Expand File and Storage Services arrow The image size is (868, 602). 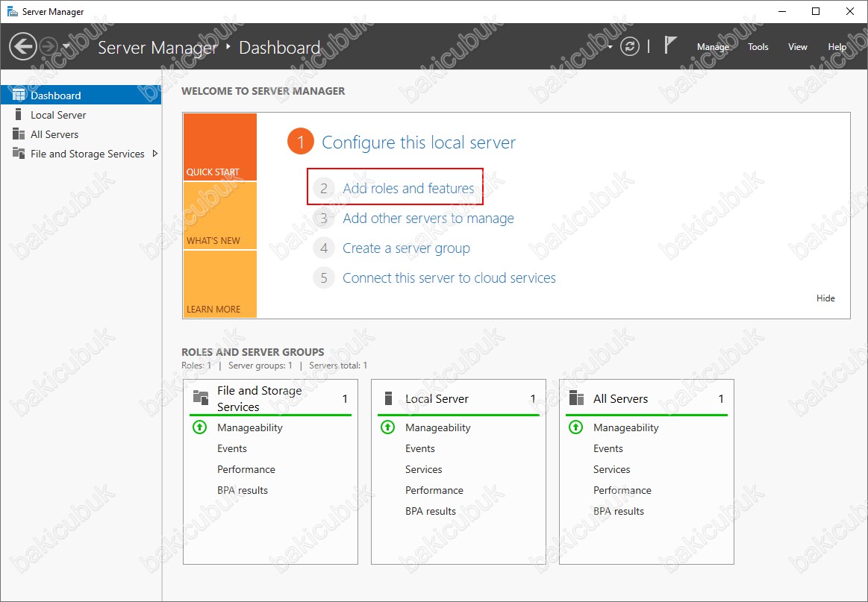pyautogui.click(x=155, y=154)
